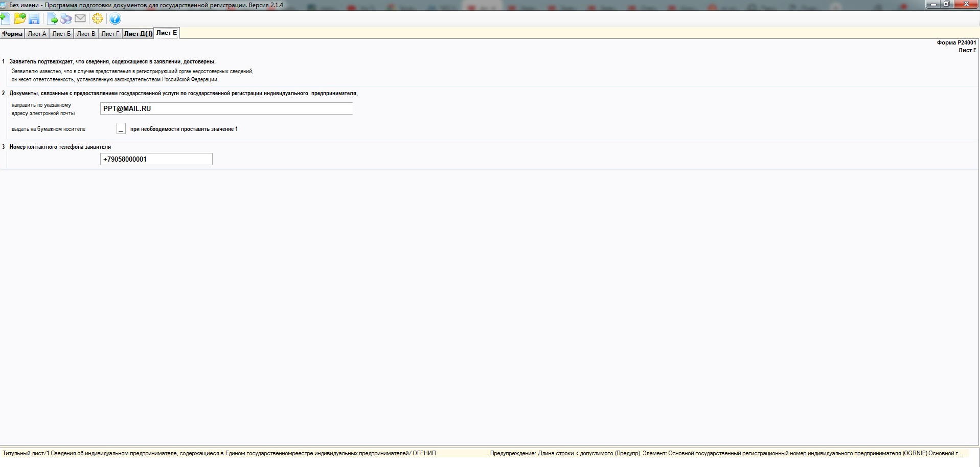Select the Лист В tab
Image resolution: width=980 pixels, height=467 pixels.
(x=86, y=34)
